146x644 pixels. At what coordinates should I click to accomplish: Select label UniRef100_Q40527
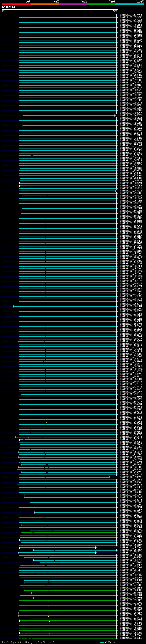[131, 115]
